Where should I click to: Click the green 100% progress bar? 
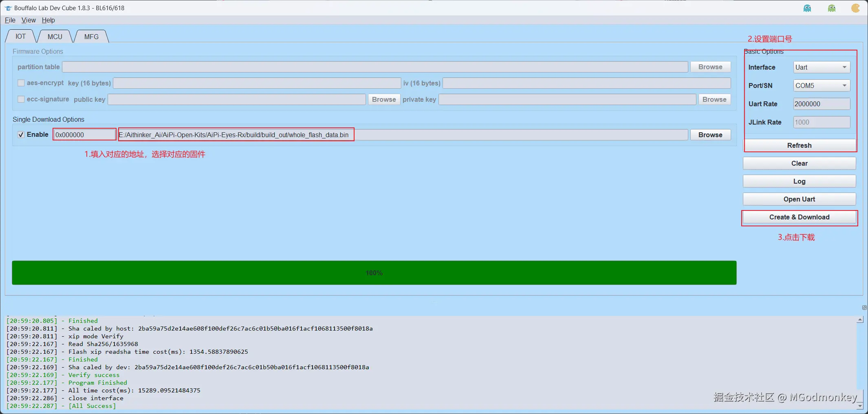(374, 273)
